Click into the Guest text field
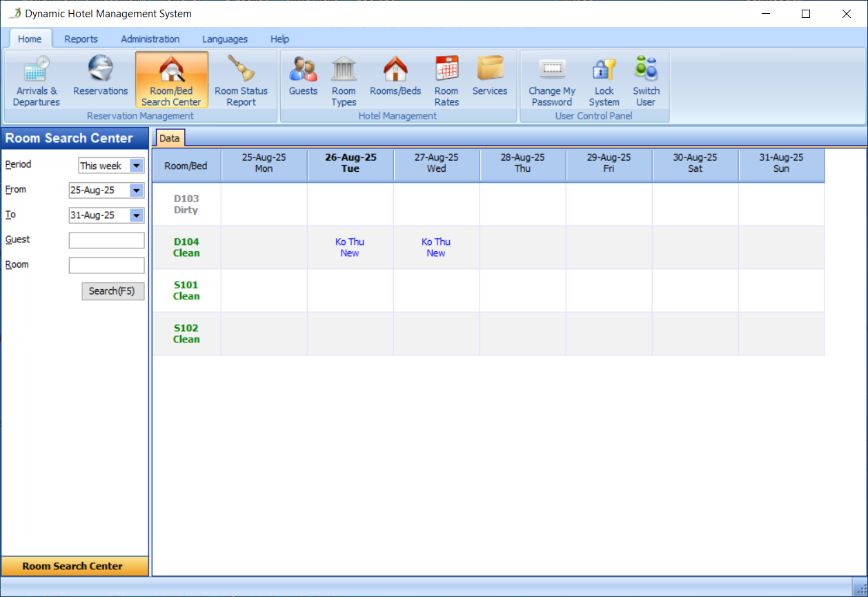Viewport: 868px width, 597px height. point(107,240)
